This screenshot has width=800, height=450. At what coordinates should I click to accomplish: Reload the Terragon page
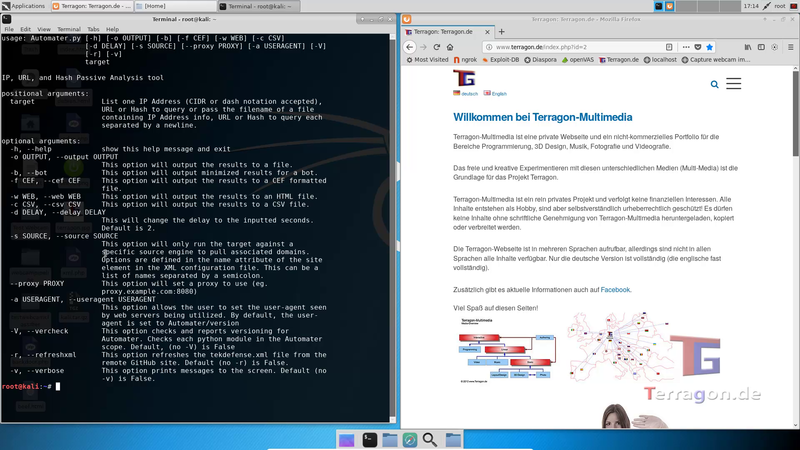437,47
